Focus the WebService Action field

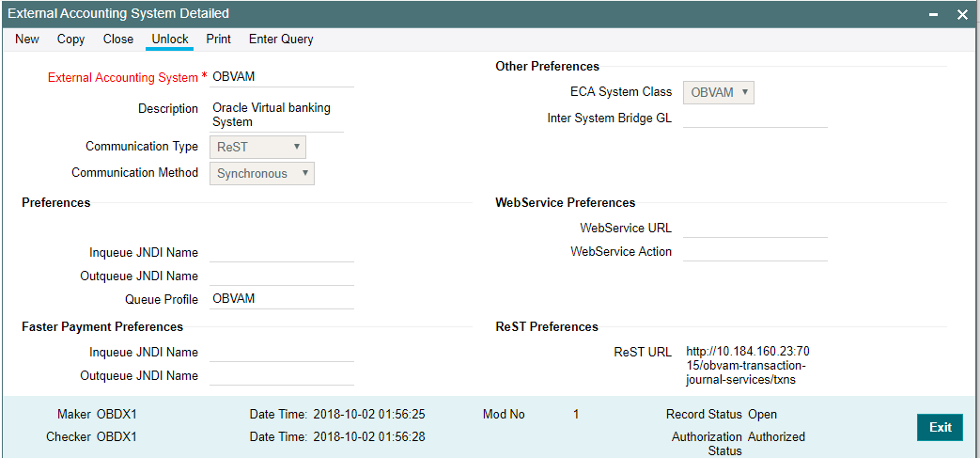pos(755,251)
